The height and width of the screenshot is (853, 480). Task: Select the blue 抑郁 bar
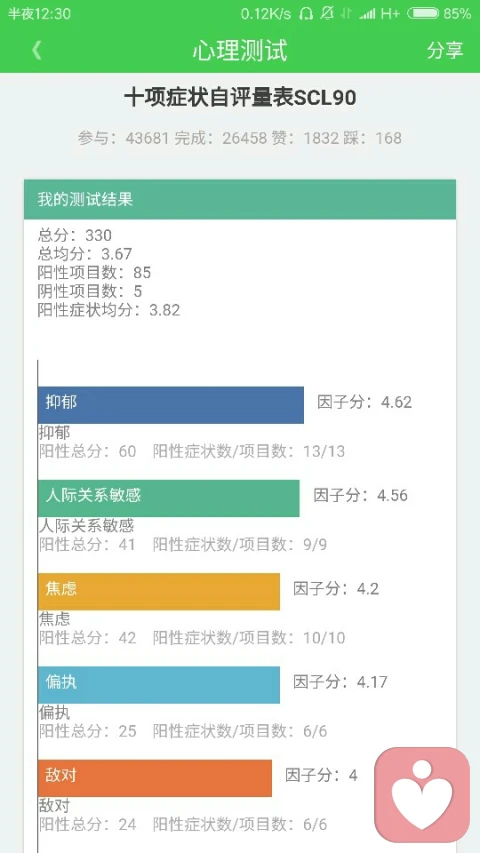[x=171, y=405]
